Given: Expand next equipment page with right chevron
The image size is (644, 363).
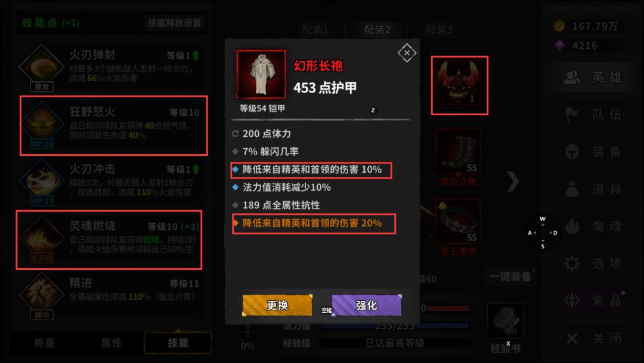Looking at the screenshot, I should click(513, 181).
